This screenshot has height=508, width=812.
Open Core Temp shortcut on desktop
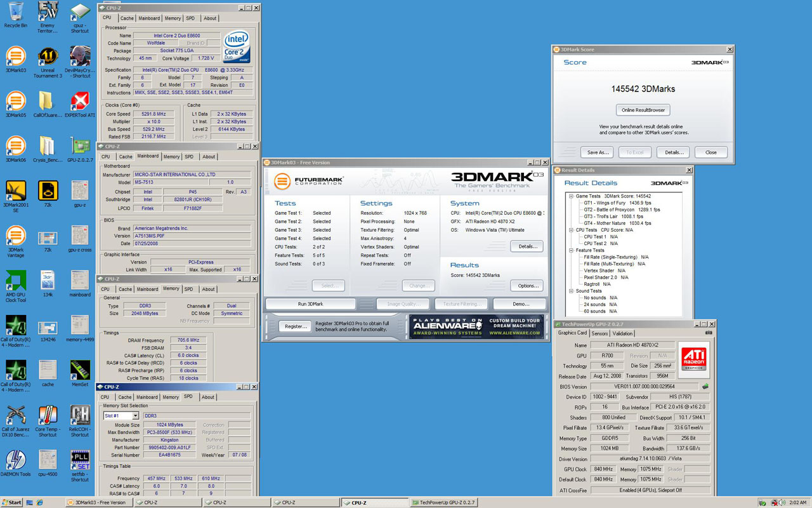coord(48,421)
